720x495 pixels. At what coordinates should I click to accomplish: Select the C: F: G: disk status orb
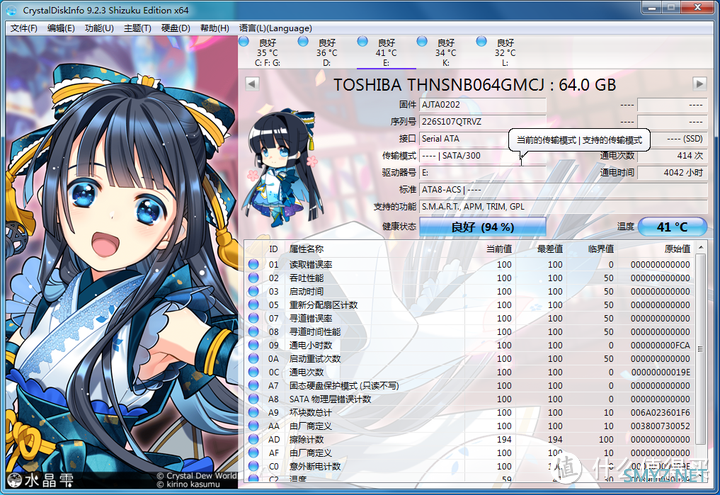click(x=244, y=42)
